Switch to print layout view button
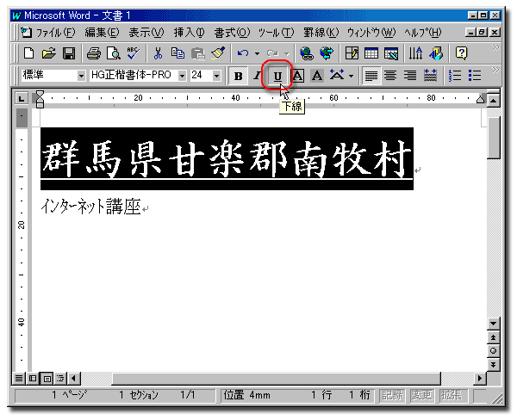Viewport: 517px width, 420px height. pyautogui.click(x=47, y=379)
